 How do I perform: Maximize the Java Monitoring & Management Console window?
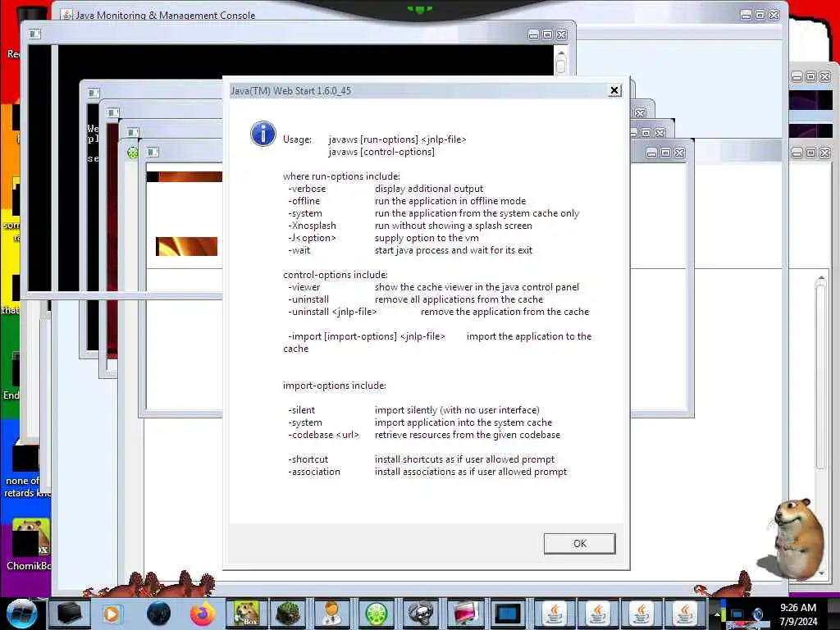click(760, 15)
